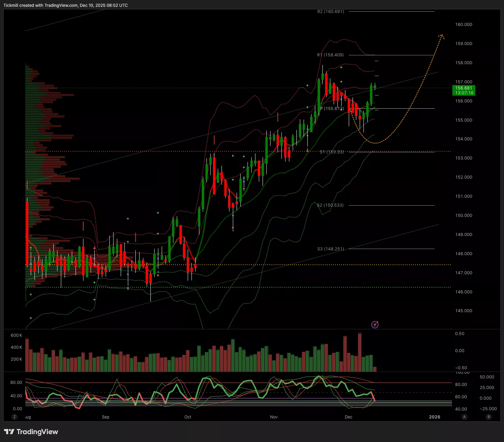504x442 pixels.
Task: Select the S3 (148.251) support label
Action: coord(330,249)
